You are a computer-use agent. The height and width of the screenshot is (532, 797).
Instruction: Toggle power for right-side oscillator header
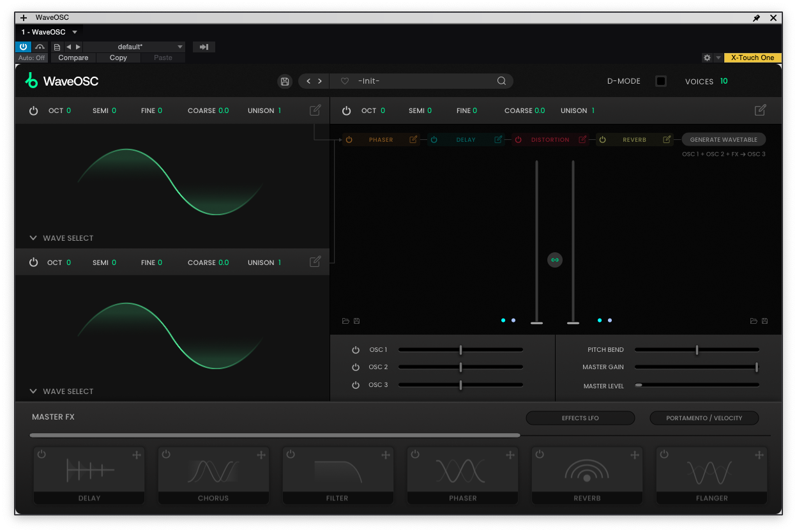tap(346, 110)
